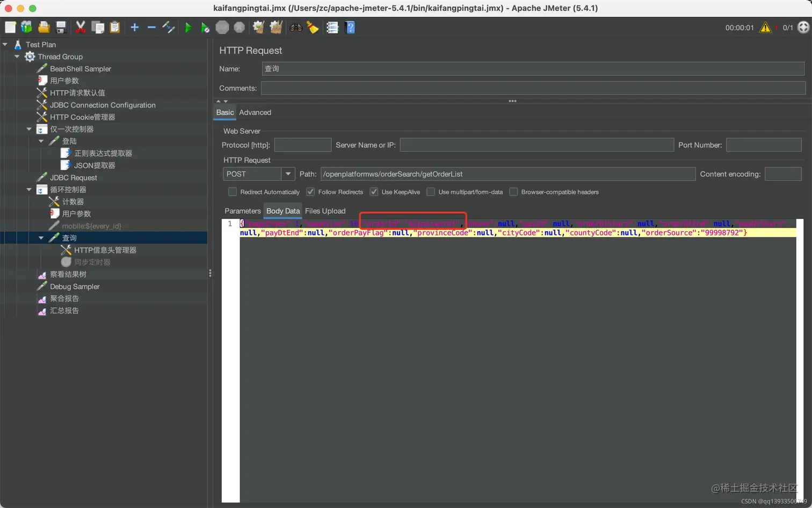
Task: Start the test with green play icon
Action: point(188,27)
